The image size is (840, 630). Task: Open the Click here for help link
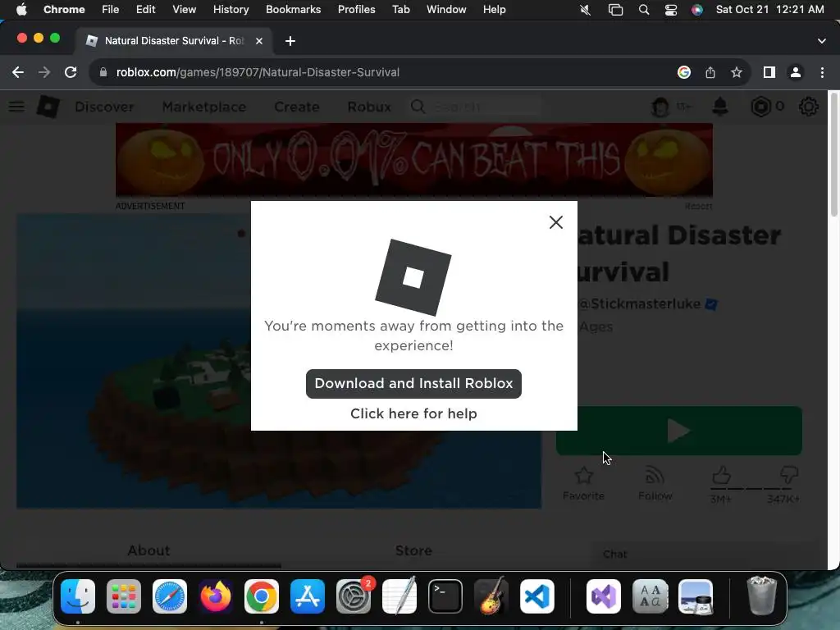click(x=413, y=413)
